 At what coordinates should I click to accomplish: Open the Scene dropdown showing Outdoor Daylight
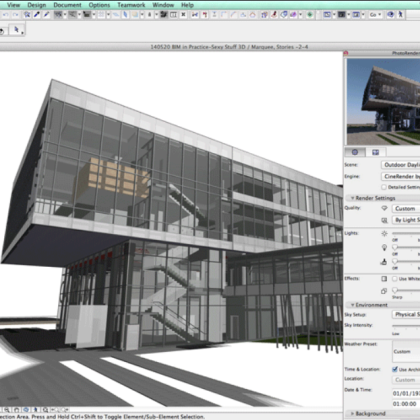pos(401,165)
